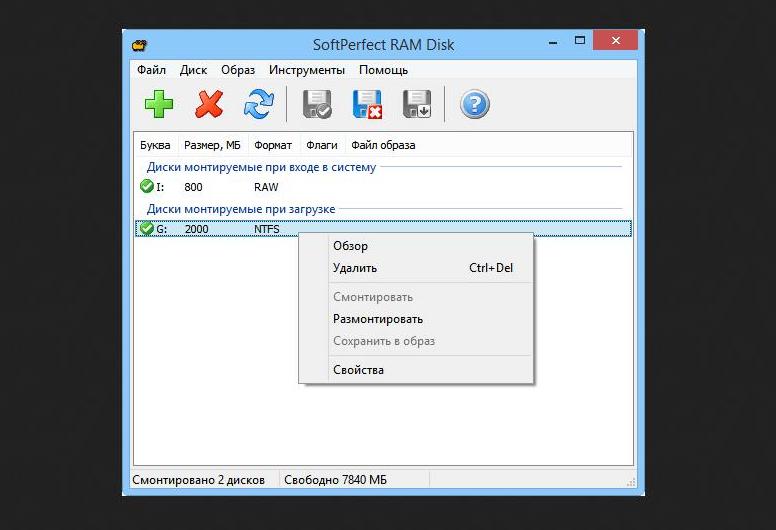Click the Смонтировано 2 дисков status text

tap(198, 480)
